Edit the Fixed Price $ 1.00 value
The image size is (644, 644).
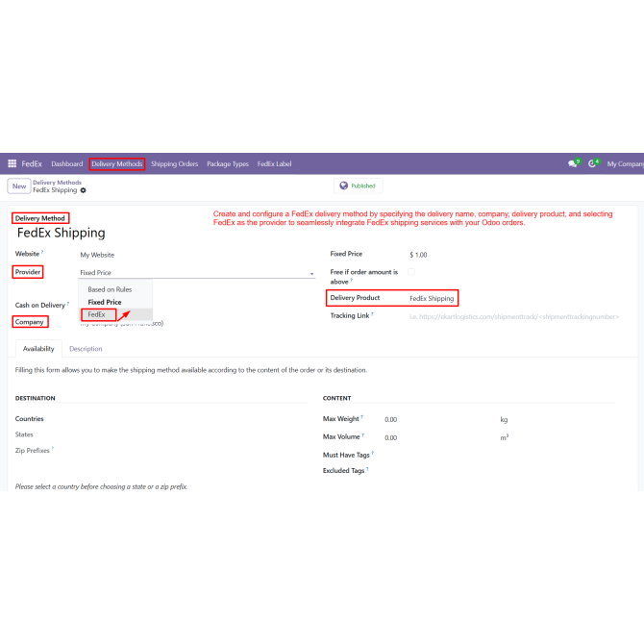(x=418, y=255)
